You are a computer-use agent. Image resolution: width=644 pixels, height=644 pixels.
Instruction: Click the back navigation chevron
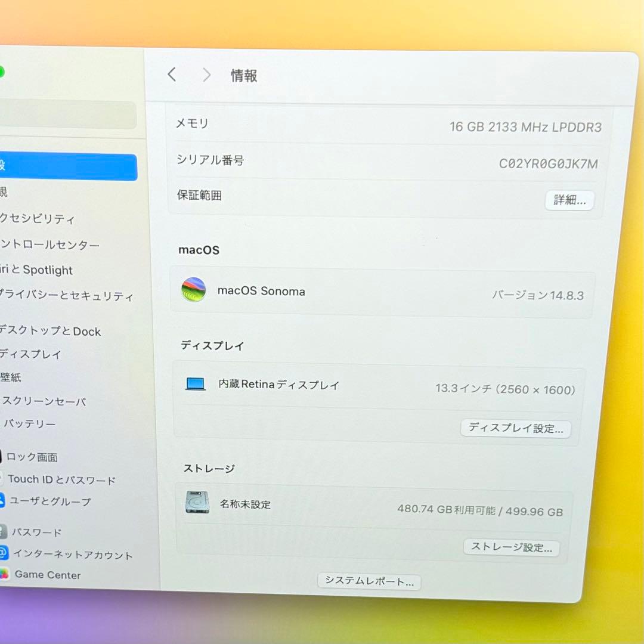tap(172, 74)
